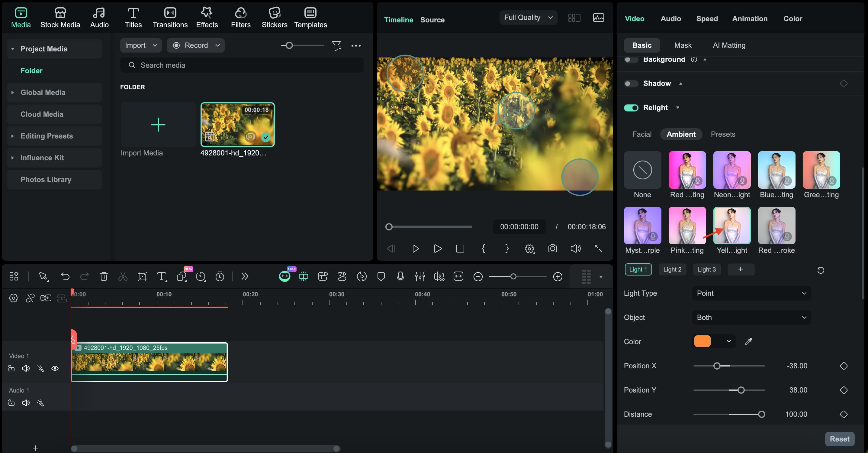The image size is (868, 453).
Task: Click the voiceover microphone icon
Action: point(400,277)
